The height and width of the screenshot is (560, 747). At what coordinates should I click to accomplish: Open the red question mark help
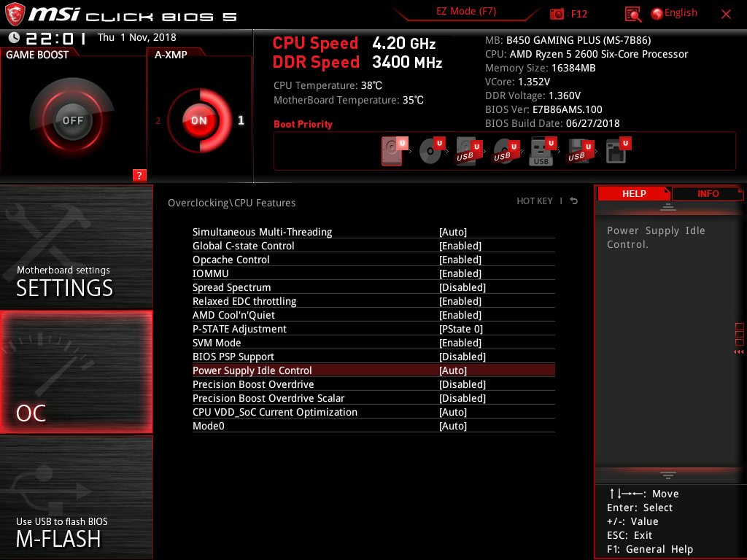(139, 175)
